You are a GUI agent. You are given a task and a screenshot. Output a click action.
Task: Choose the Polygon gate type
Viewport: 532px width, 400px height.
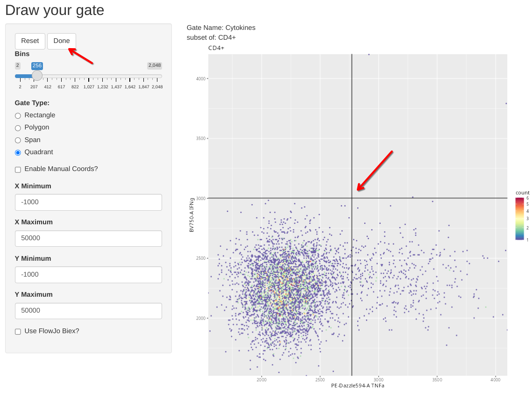point(18,128)
